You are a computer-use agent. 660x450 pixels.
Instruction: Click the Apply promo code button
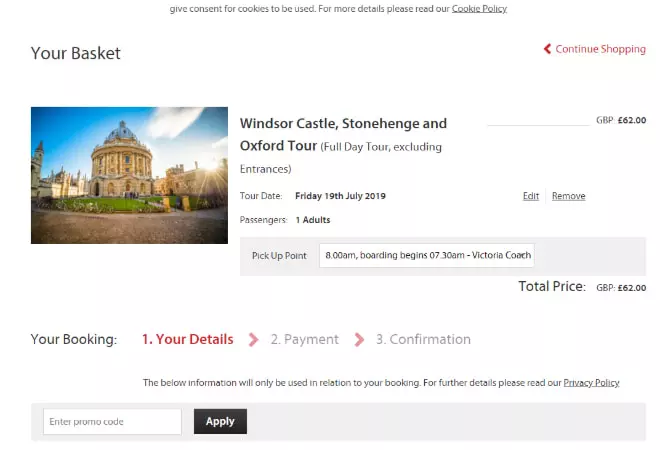(220, 421)
